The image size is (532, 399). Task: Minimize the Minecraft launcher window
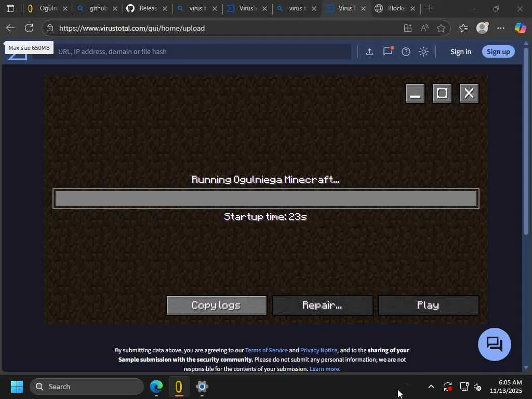tap(415, 94)
